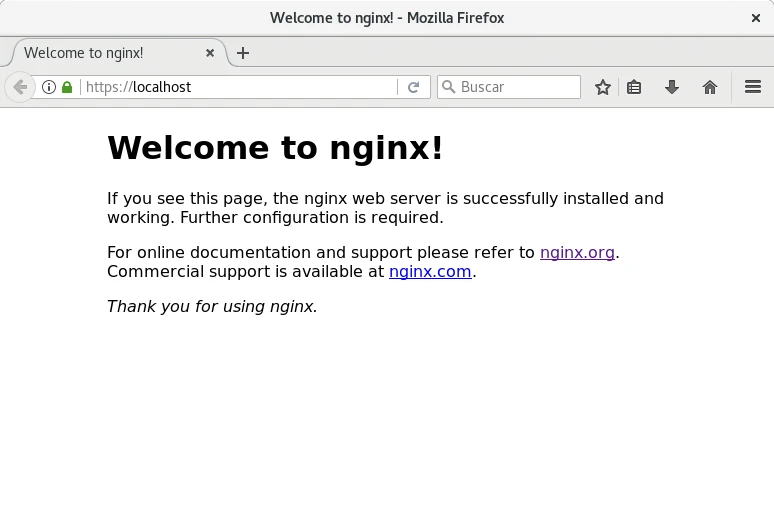
Task: Show your bookmarks list
Action: point(634,87)
